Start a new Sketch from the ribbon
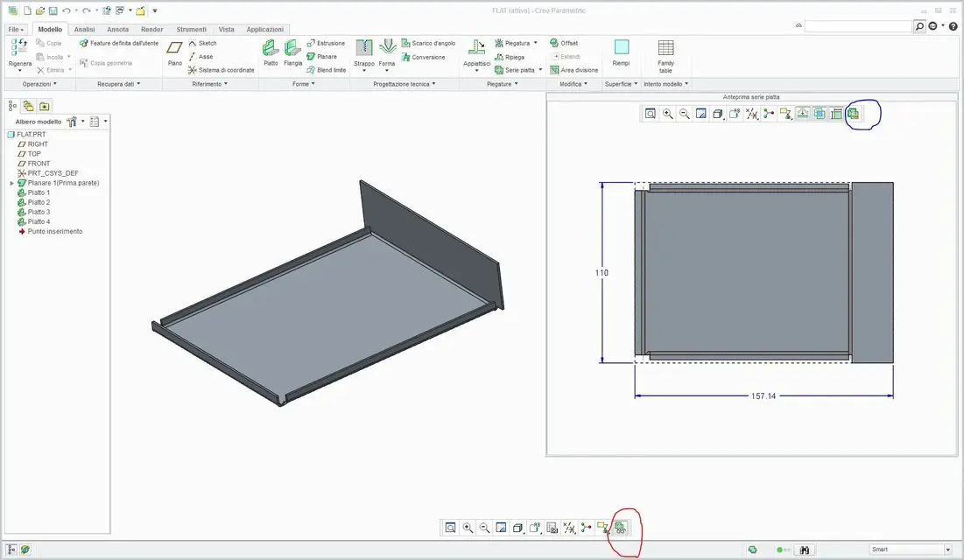964x560 pixels. 202,43
